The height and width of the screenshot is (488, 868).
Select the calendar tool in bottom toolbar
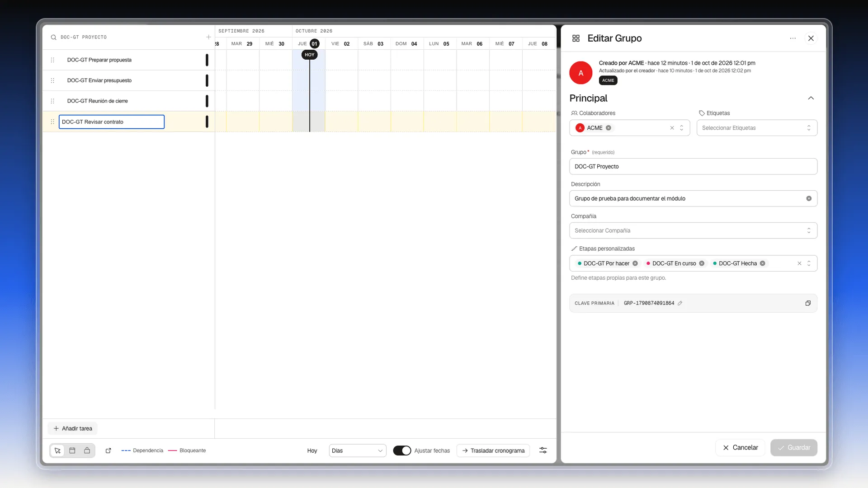coord(72,450)
